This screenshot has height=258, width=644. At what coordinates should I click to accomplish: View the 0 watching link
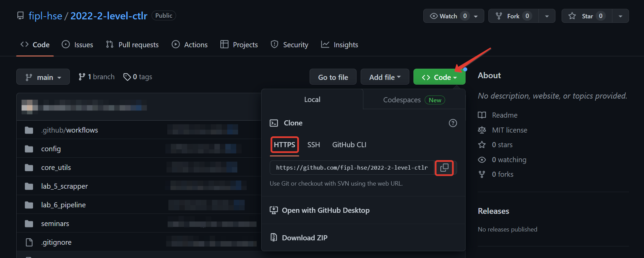(x=509, y=160)
